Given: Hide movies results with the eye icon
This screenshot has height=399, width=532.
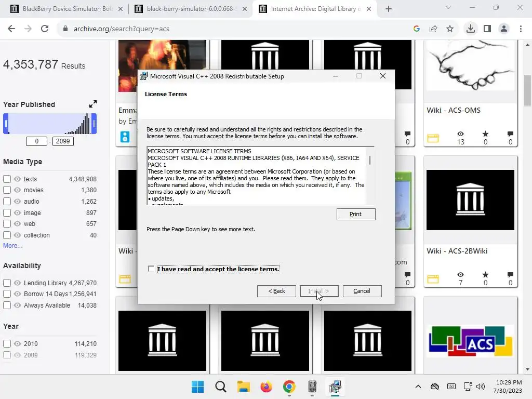Looking at the screenshot, I should [x=17, y=190].
